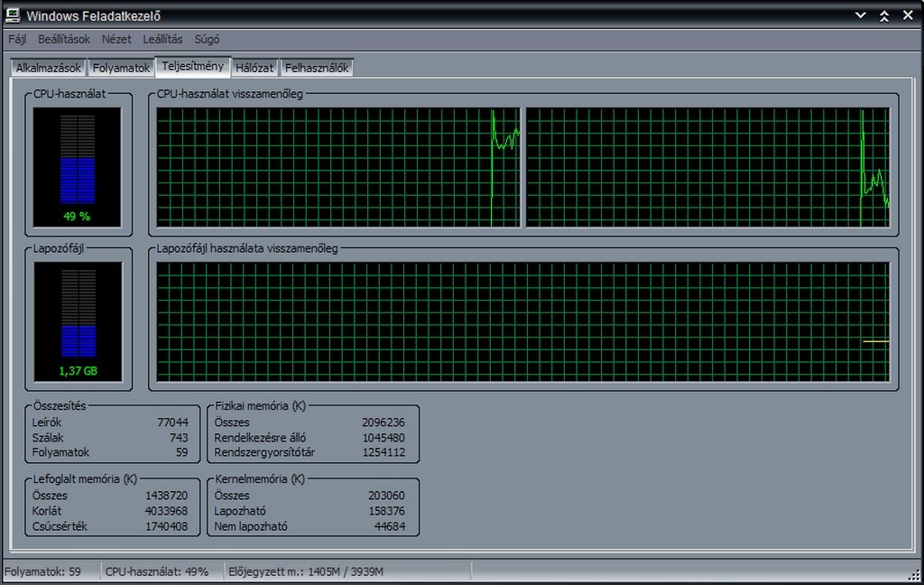Click Fizikai memória Összes value 2096236

click(x=383, y=422)
